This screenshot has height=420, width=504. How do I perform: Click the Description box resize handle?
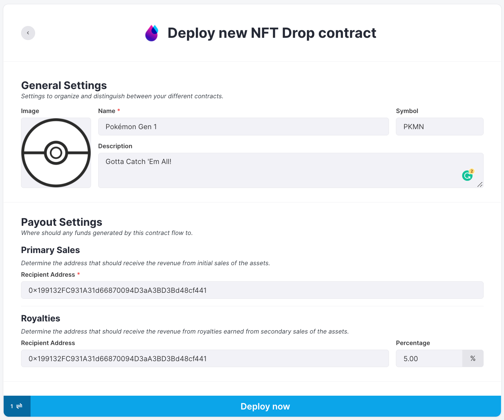pos(480,185)
